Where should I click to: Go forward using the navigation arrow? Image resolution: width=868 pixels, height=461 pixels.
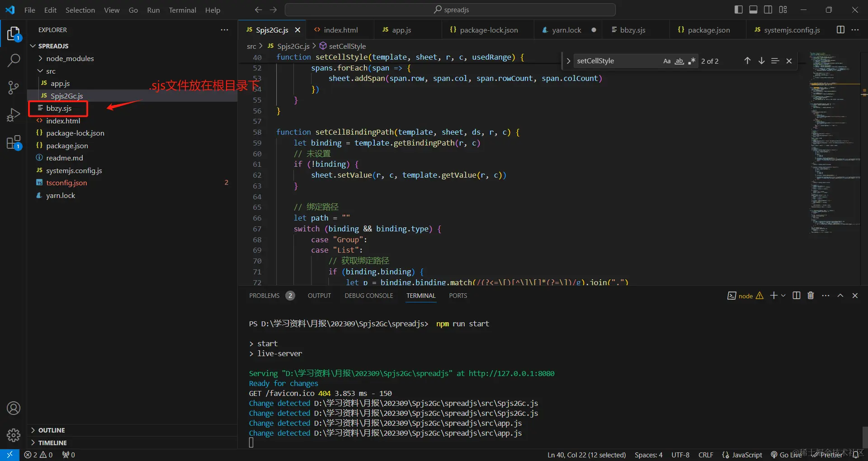coord(273,9)
